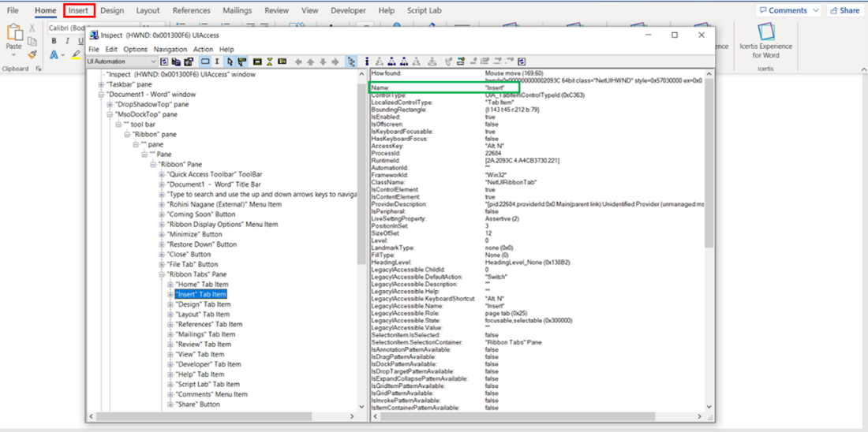The height and width of the screenshot is (432, 868).
Task: Toggle the Watch Cursor arrow button in Inspect
Action: tap(230, 61)
